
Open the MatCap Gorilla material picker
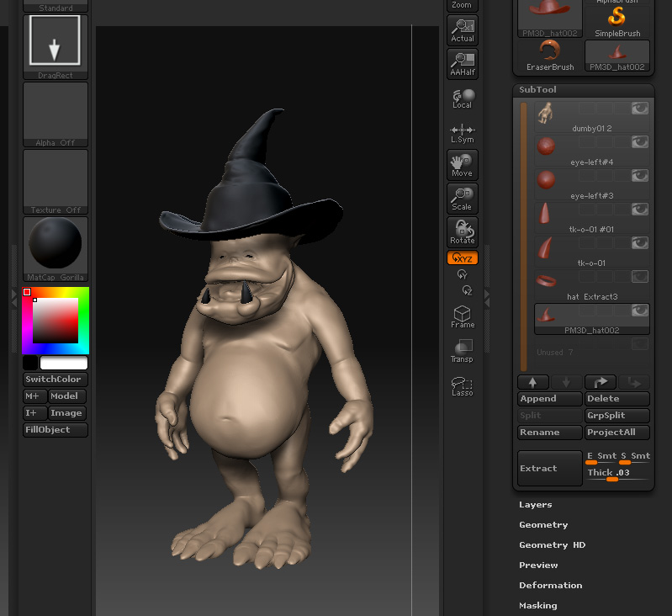pos(56,249)
